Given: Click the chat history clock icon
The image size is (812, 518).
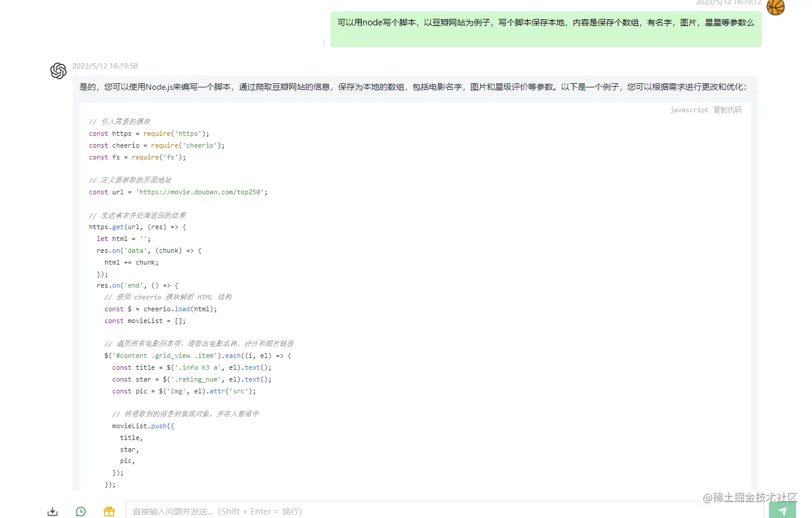Looking at the screenshot, I should [81, 512].
